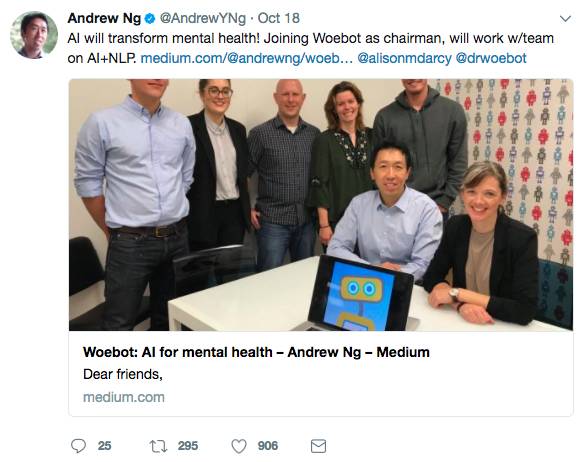Open the Woebot team photo preview
This screenshot has width=584, height=462.
[321, 205]
